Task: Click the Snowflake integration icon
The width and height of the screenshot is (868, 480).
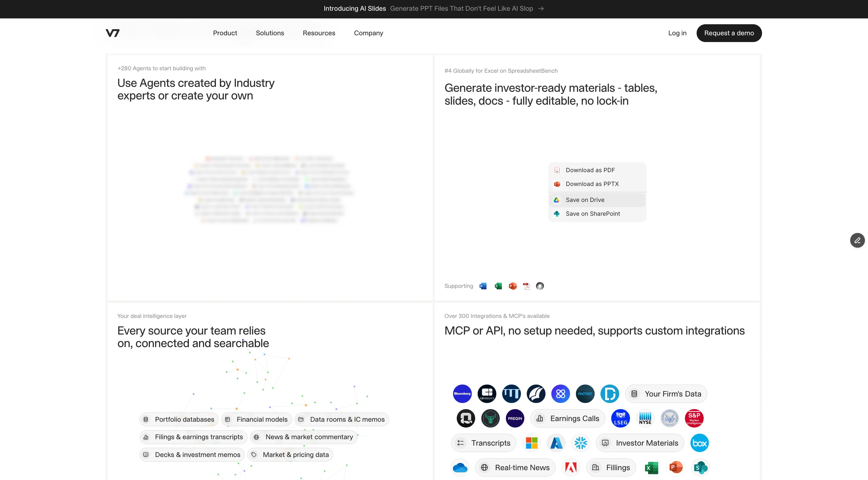Action: (581, 443)
